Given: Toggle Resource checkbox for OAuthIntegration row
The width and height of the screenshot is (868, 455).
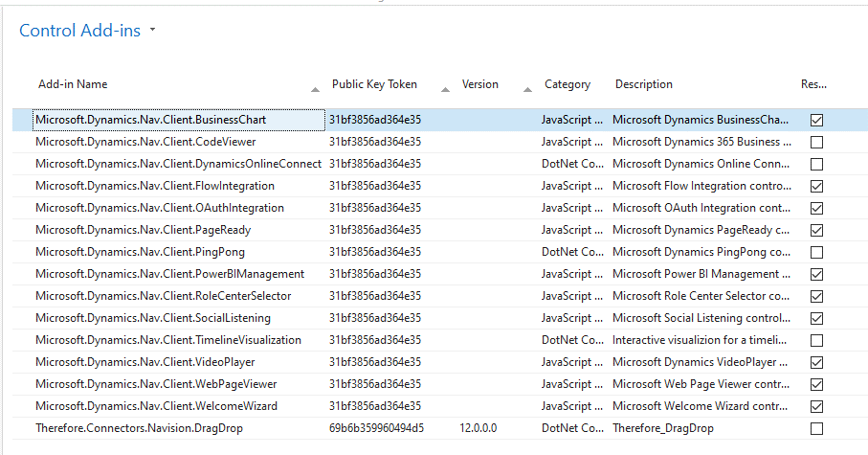Looking at the screenshot, I should [816, 209].
